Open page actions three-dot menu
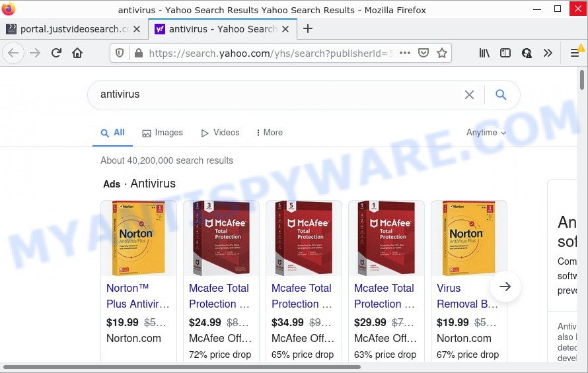The height and width of the screenshot is (373, 588). pos(405,53)
